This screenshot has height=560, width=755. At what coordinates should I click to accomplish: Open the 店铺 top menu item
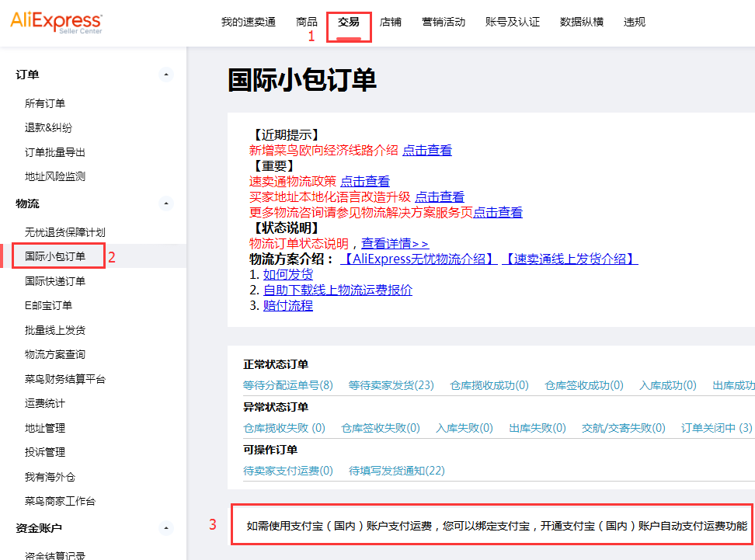click(x=391, y=22)
